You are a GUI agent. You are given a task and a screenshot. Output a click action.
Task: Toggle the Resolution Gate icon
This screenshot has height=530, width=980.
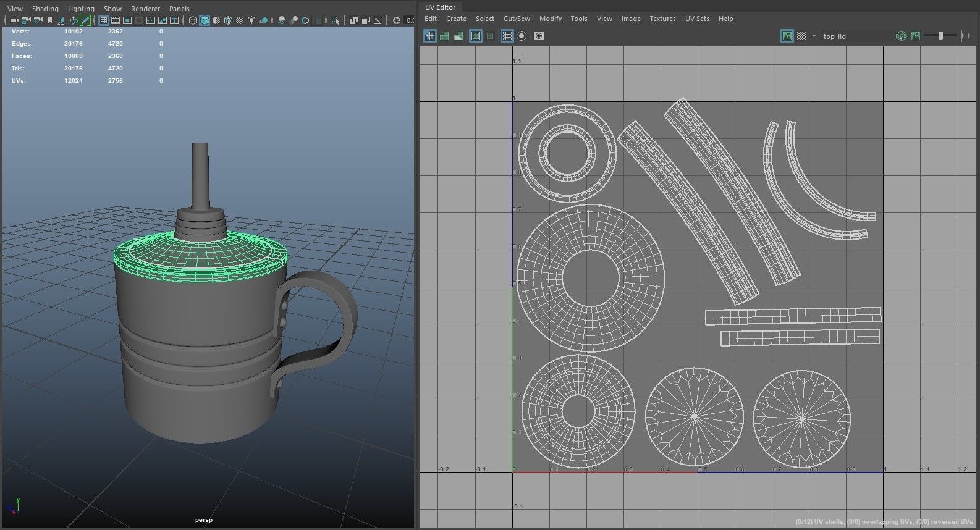tap(127, 20)
